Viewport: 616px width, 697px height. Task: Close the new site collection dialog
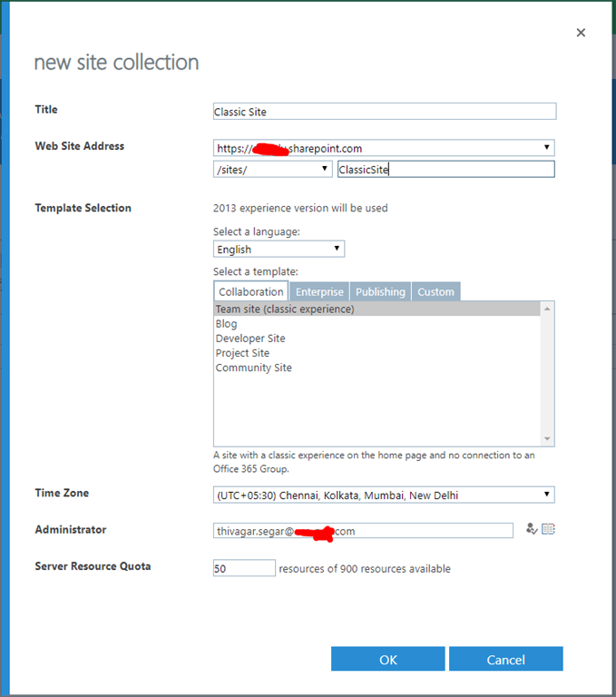(x=581, y=33)
